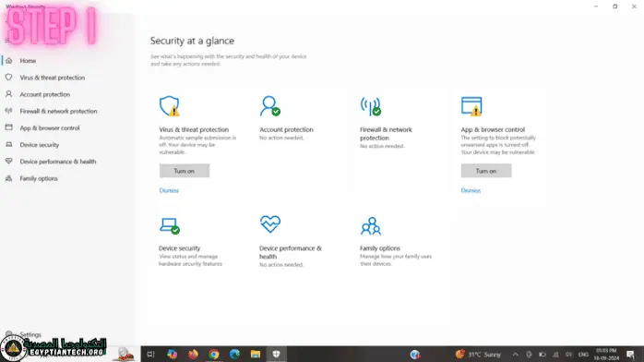The image size is (644, 362).
Task: Click the heart icon beside Device performance & health in sidebar
Action: click(x=8, y=162)
